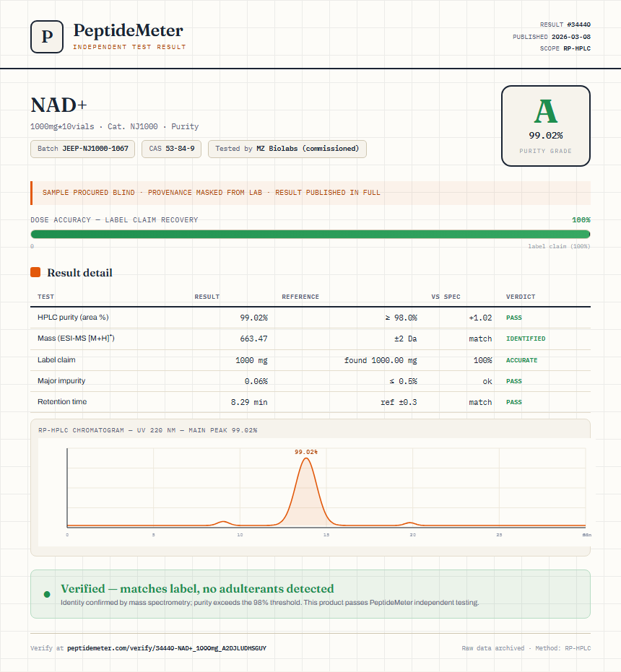Select the Major impurity row label
This screenshot has width=621, height=672.
click(61, 380)
